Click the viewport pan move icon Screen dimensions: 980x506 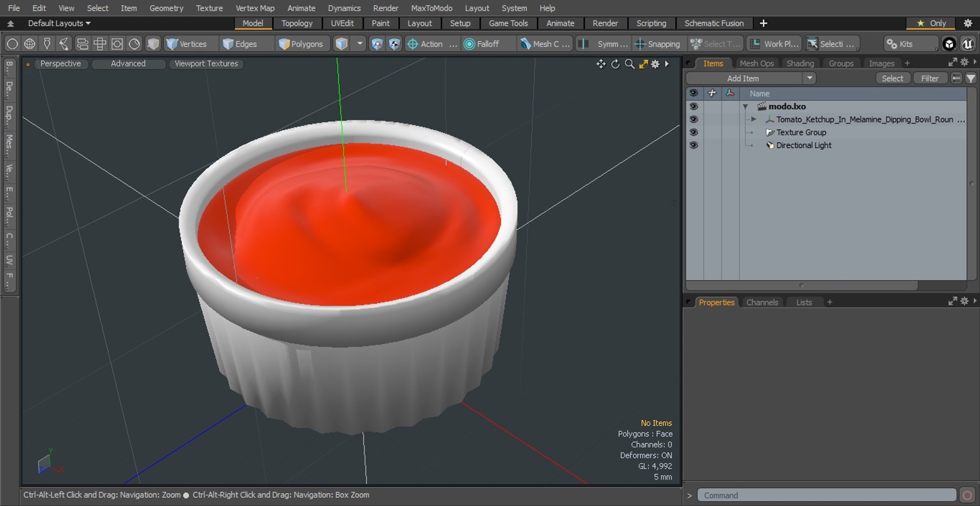coord(601,64)
